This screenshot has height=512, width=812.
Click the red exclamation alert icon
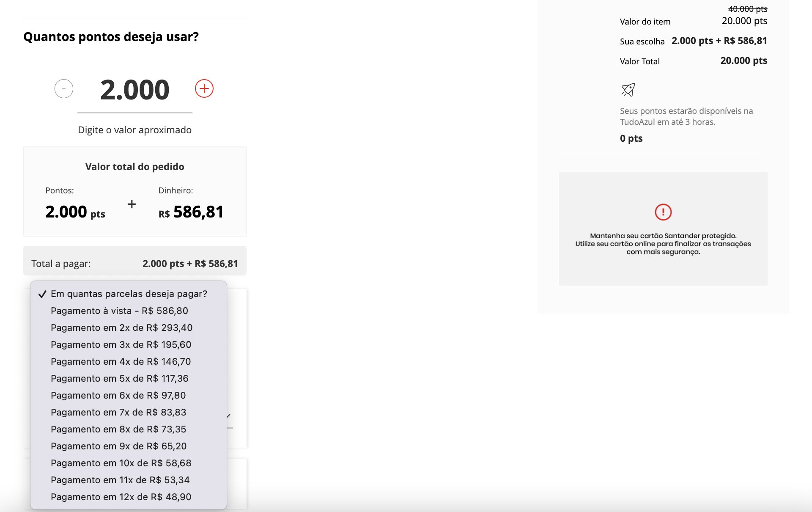click(x=663, y=212)
